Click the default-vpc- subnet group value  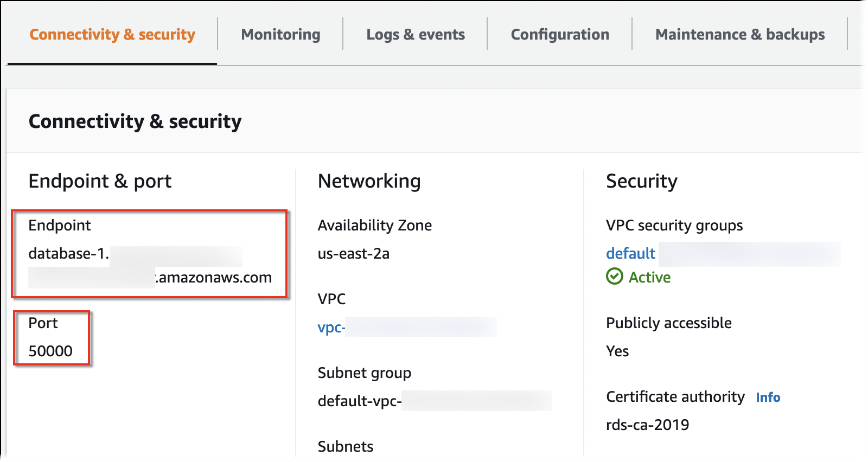(x=360, y=401)
